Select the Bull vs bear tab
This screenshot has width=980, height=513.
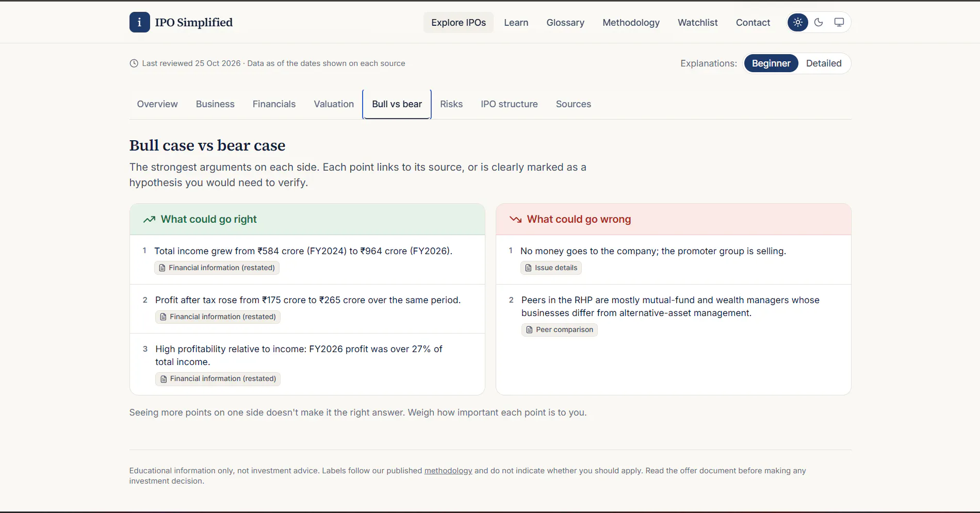click(397, 104)
